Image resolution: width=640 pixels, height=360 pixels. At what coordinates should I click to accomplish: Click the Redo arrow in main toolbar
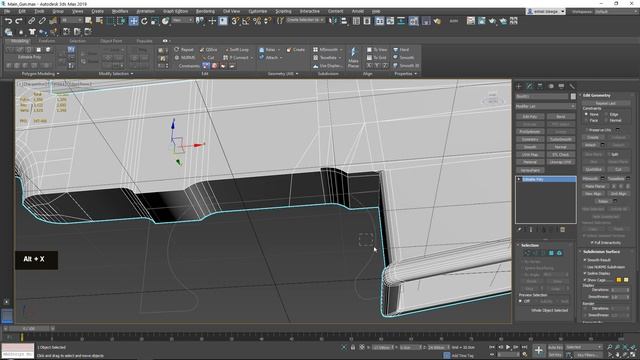pos(19,20)
